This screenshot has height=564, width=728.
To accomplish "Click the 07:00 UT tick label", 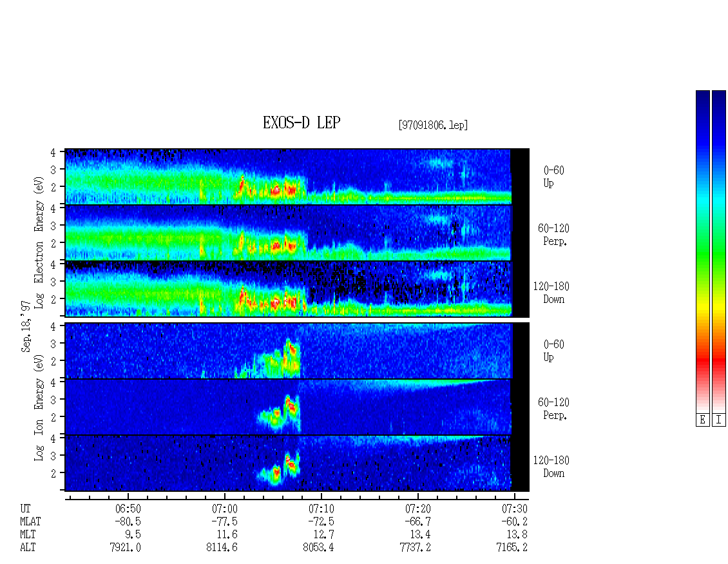I will tap(225, 509).
